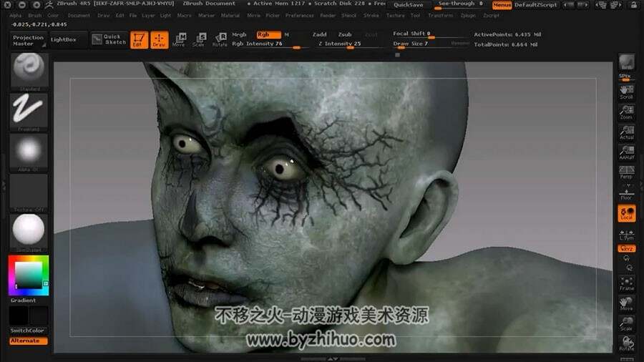Click the Actual size icon
The image size is (644, 362).
(x=626, y=132)
